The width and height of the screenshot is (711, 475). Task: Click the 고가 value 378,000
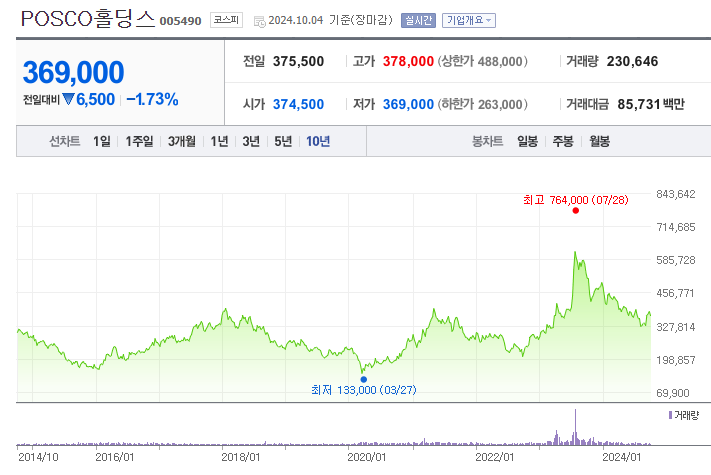coord(408,61)
